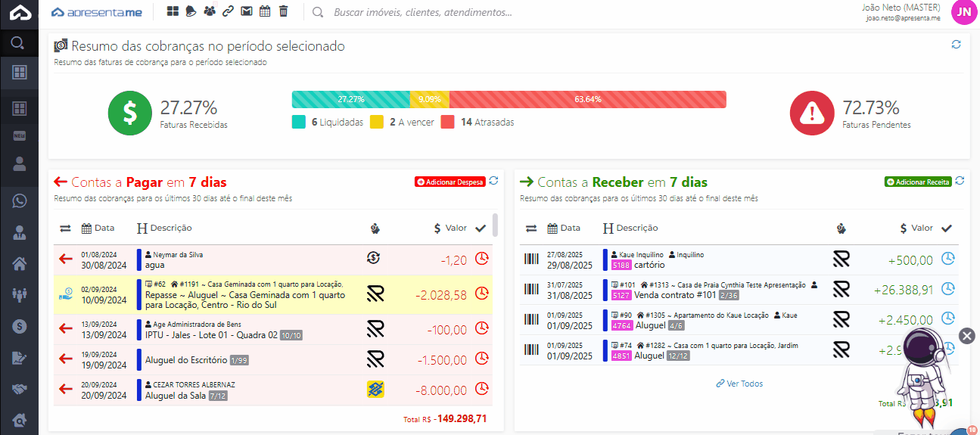Open João Neto user avatar menu
The width and height of the screenshot is (980, 435).
coord(963,12)
